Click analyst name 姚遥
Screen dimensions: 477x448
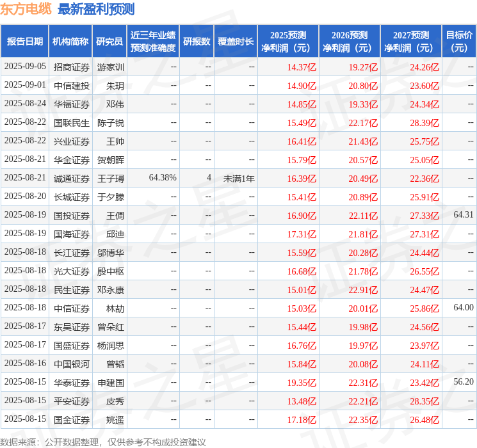click(x=115, y=419)
